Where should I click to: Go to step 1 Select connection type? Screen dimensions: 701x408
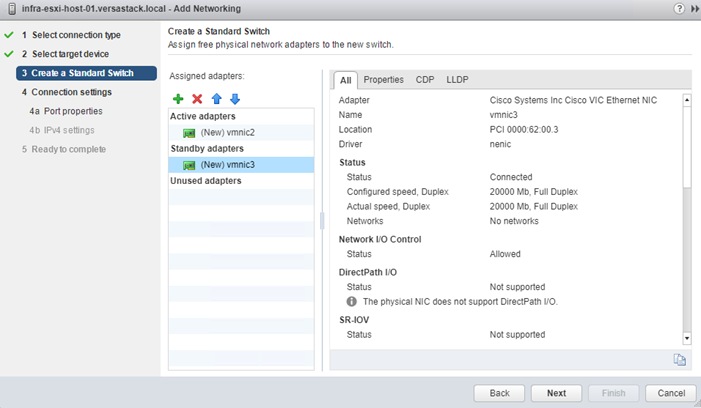72,35
